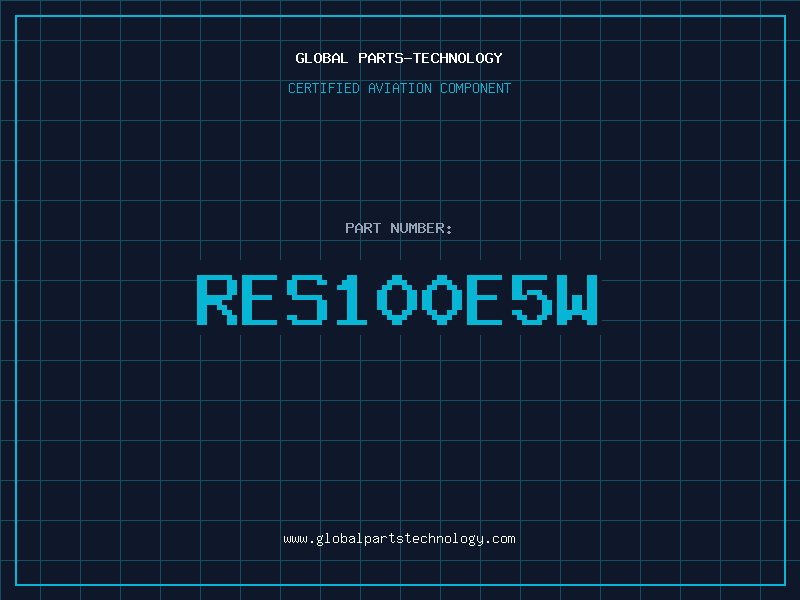
Task: Click the PART NUMBER: label
Action: (399, 228)
